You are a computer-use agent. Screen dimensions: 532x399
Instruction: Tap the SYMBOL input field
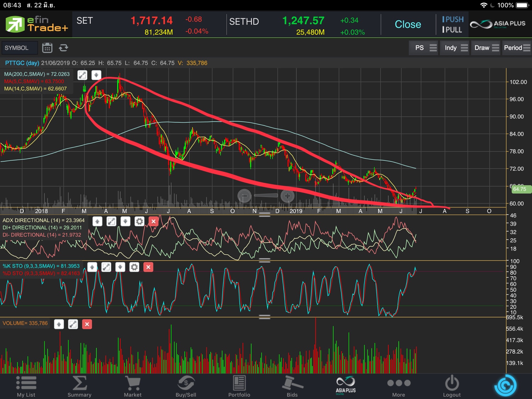point(20,48)
